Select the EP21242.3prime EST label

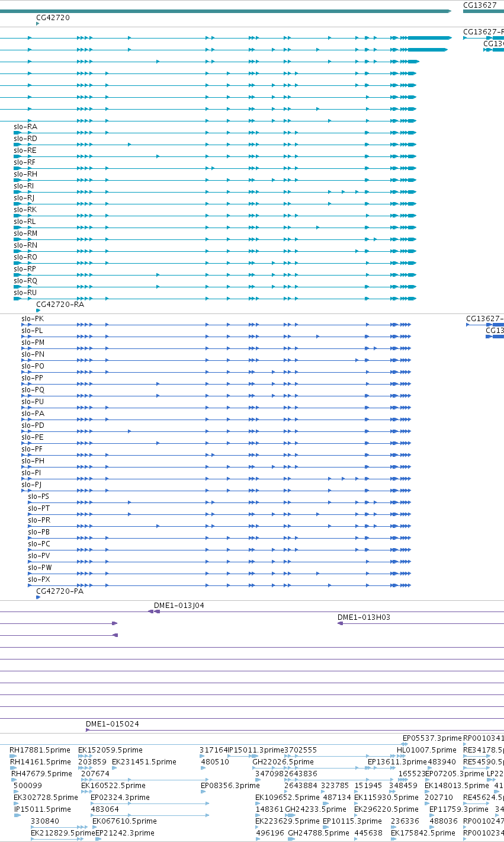[x=124, y=833]
